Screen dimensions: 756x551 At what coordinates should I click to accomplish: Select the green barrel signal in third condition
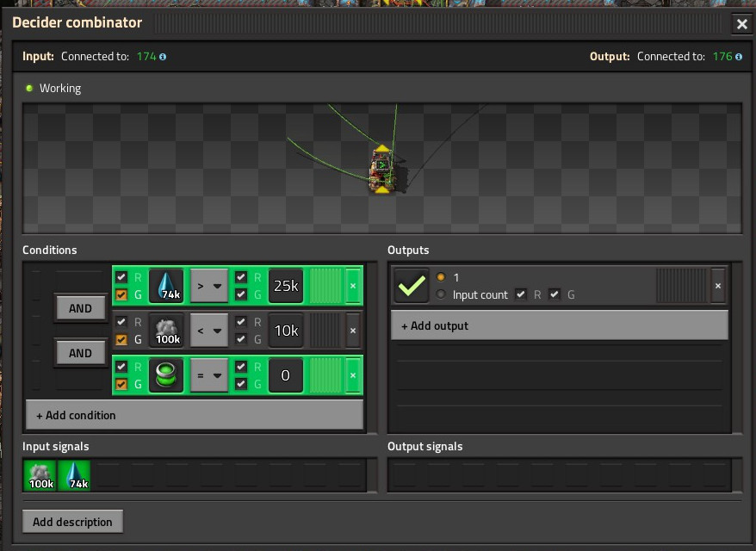166,375
